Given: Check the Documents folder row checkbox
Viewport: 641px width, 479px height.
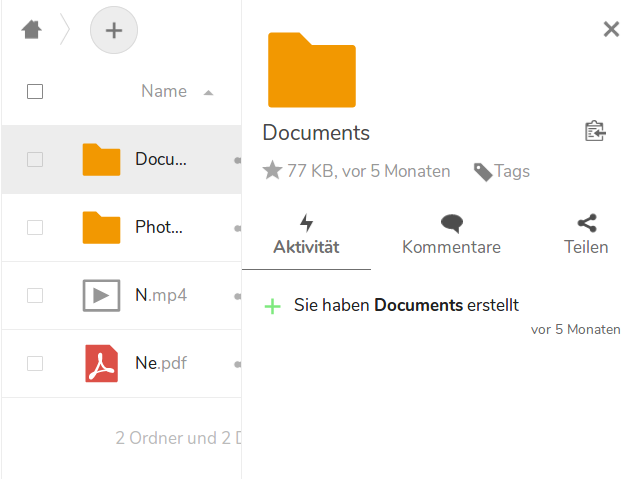Looking at the screenshot, I should (x=35, y=159).
